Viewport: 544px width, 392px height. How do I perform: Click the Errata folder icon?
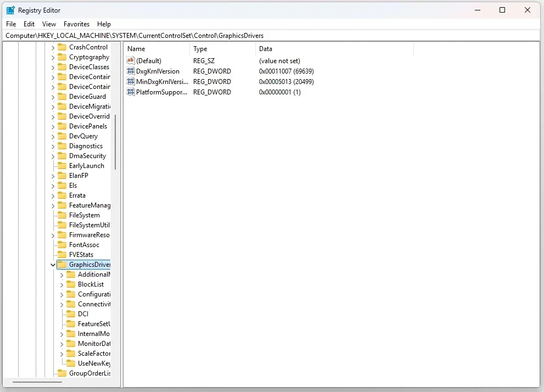[62, 195]
